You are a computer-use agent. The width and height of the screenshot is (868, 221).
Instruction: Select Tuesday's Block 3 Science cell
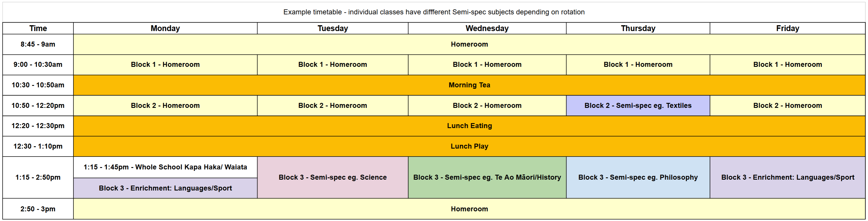(x=333, y=178)
